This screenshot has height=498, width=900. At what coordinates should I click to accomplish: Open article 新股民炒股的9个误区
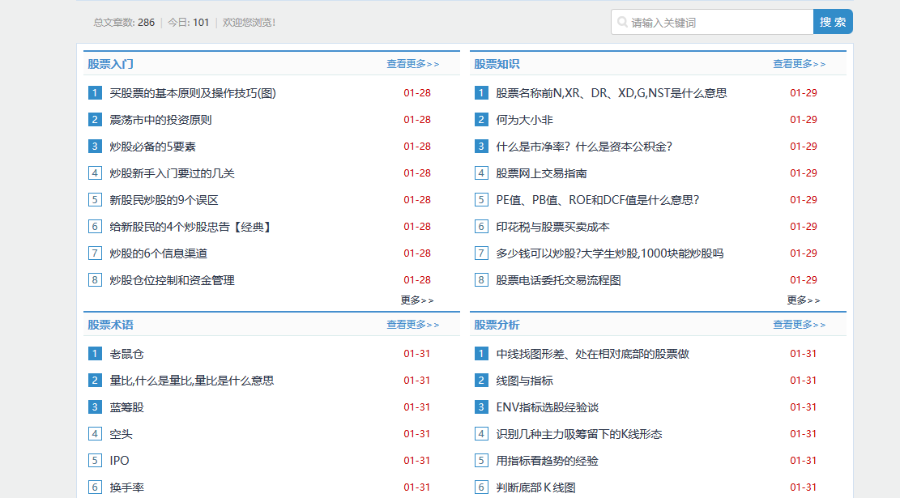click(x=164, y=200)
